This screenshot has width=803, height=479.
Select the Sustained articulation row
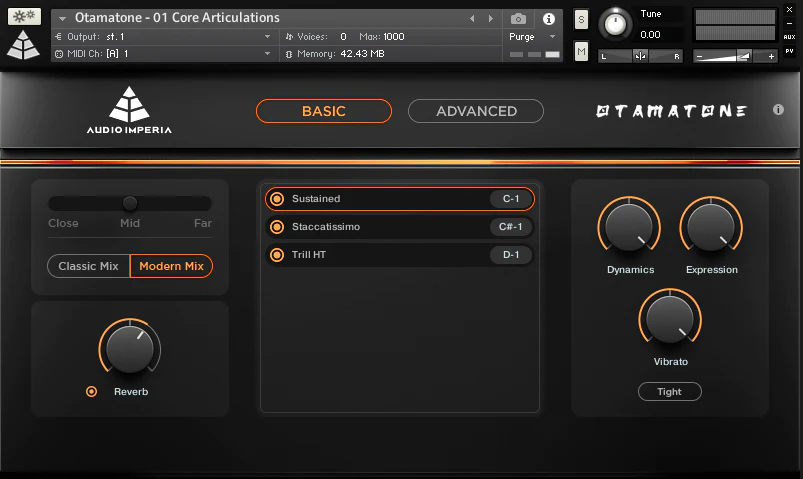tap(399, 199)
